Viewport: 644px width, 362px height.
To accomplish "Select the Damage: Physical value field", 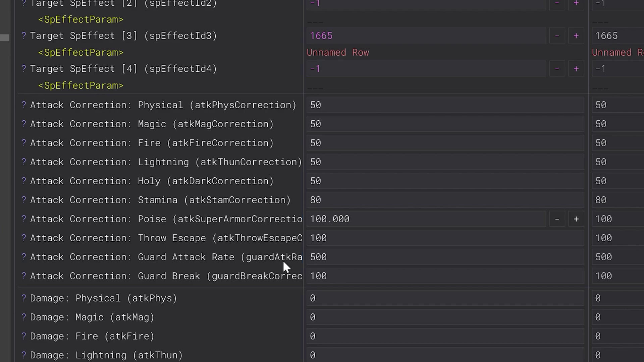I will (x=445, y=298).
